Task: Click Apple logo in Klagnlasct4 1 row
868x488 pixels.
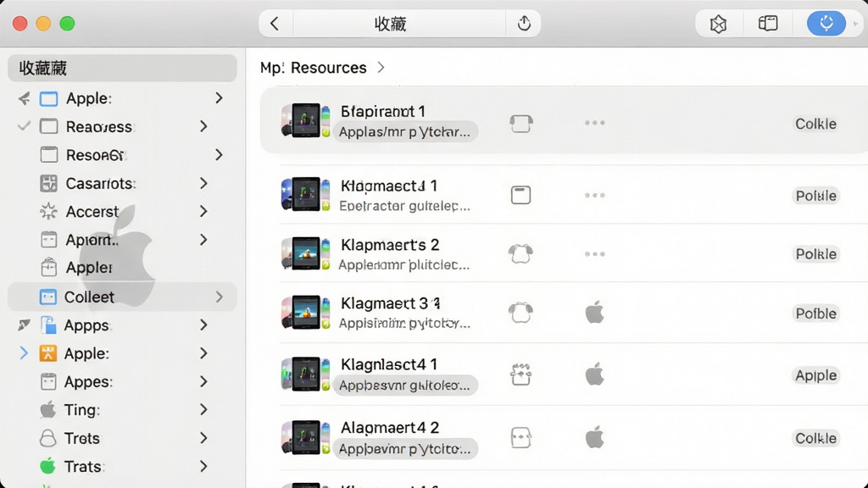Action: (594, 374)
